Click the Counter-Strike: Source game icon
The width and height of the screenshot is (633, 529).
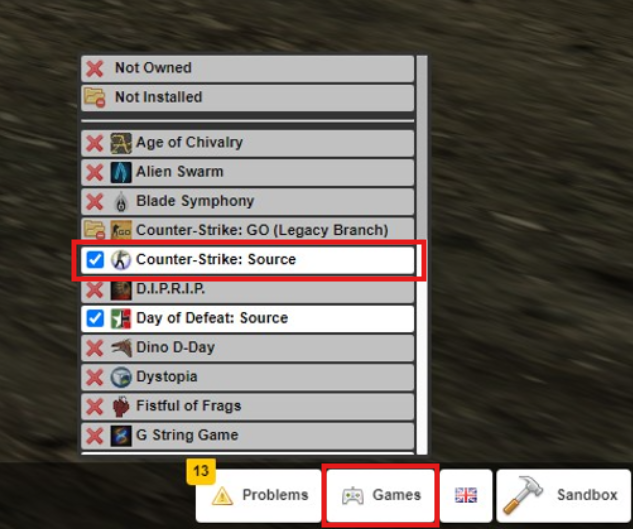[121, 260]
